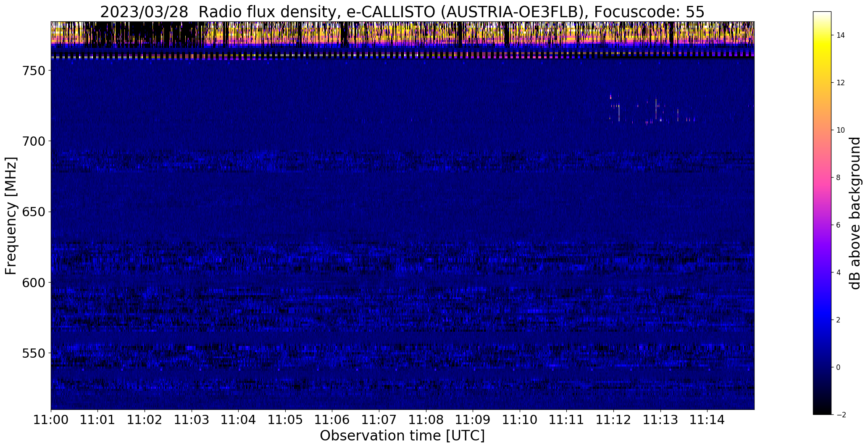Click the 11:07 time tick label
Screen dimensions: 868x448
(379, 420)
